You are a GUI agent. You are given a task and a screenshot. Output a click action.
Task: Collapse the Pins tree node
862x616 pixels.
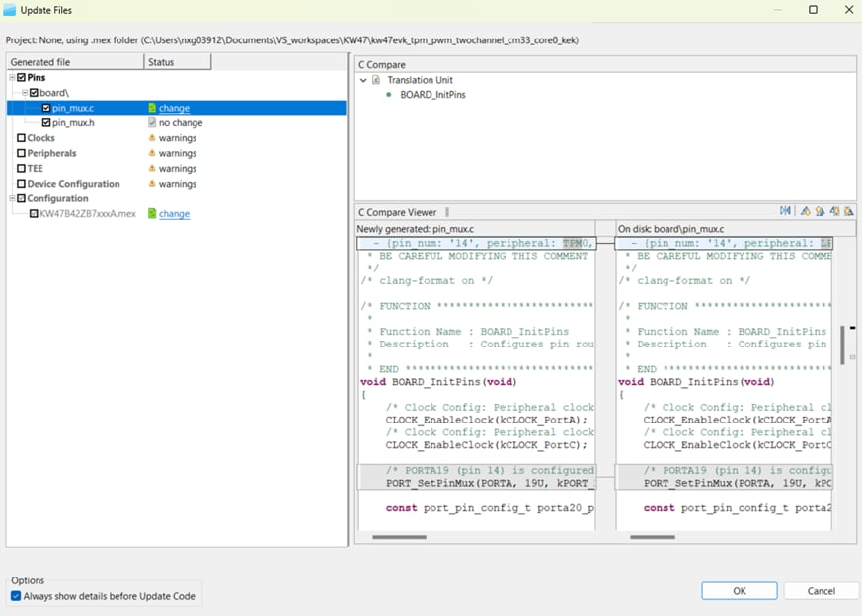coord(12,77)
